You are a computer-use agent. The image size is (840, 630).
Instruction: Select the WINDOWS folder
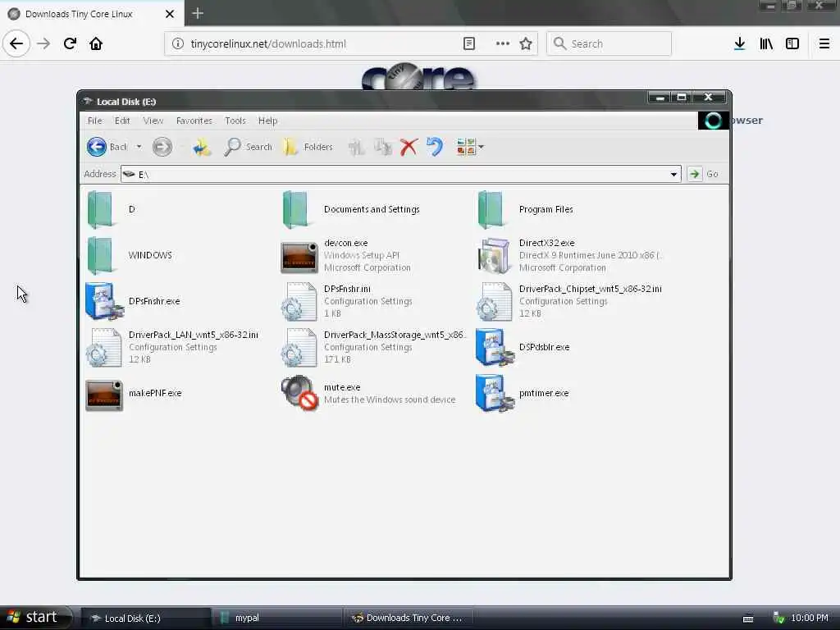[x=129, y=256]
